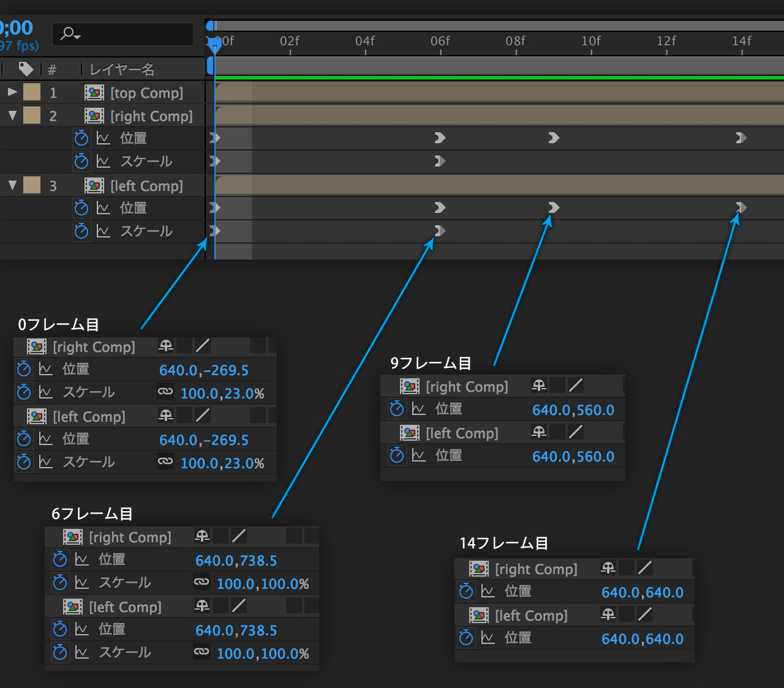Image resolution: width=784 pixels, height=688 pixels.
Task: Click the レイヤー名 column header
Action: [122, 70]
